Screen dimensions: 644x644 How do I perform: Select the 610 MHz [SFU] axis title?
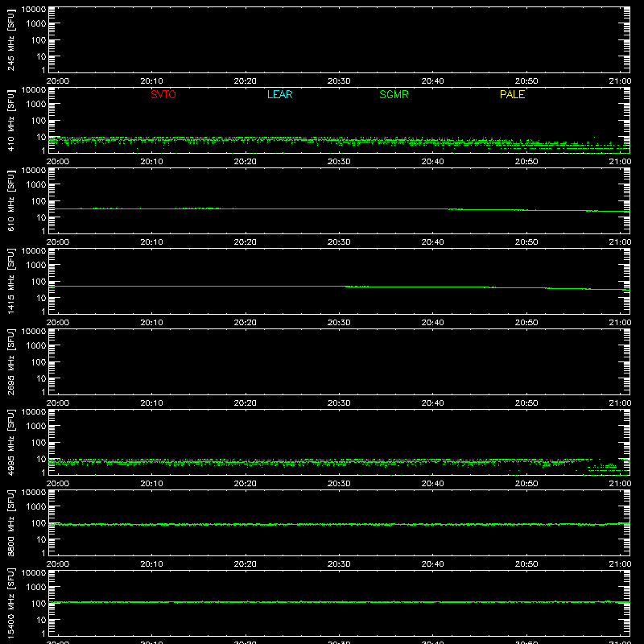10,201
